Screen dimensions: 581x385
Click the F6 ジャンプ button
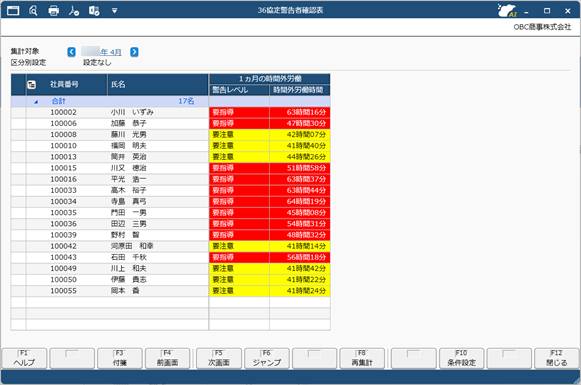coord(267,358)
